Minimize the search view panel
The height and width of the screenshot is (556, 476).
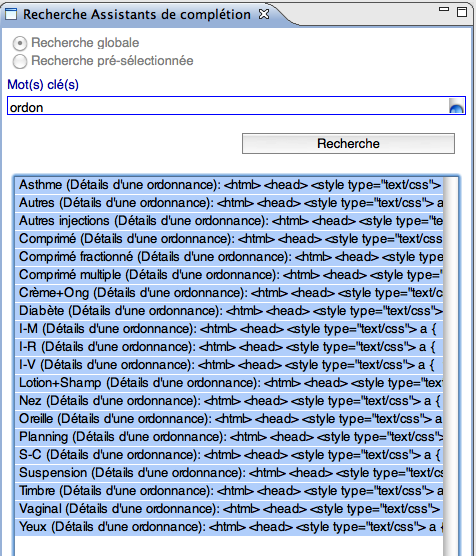click(444, 10)
